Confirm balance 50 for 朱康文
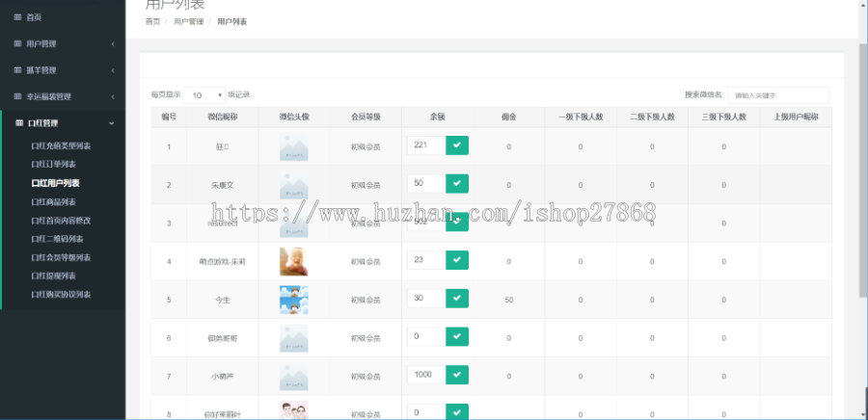This screenshot has width=868, height=420. [457, 183]
